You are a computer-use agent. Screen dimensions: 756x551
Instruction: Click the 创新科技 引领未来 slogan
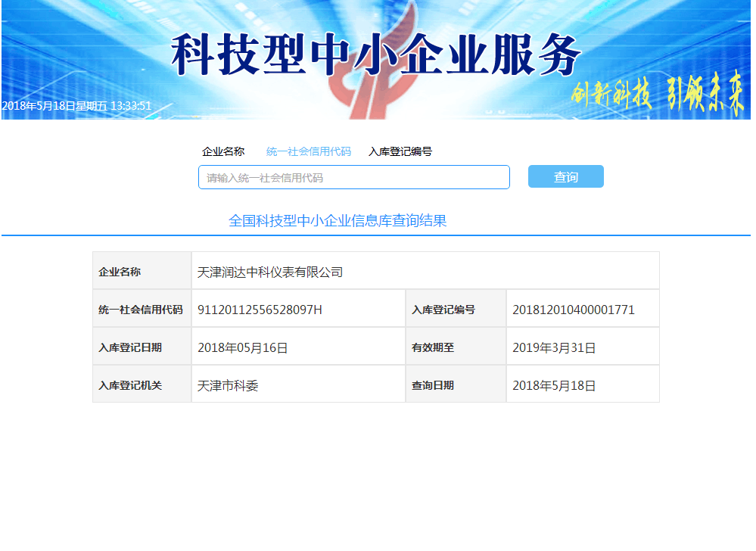pyautogui.click(x=658, y=94)
